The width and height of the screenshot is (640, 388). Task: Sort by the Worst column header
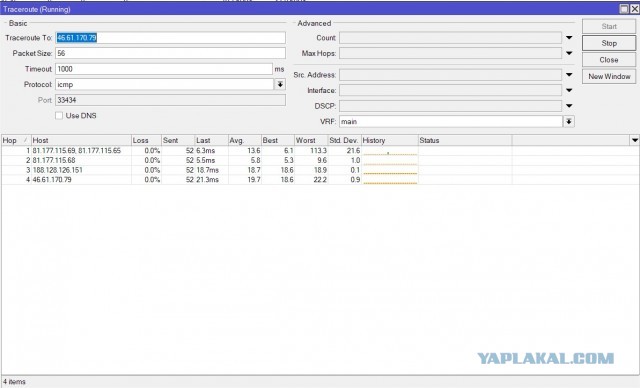click(x=311, y=140)
